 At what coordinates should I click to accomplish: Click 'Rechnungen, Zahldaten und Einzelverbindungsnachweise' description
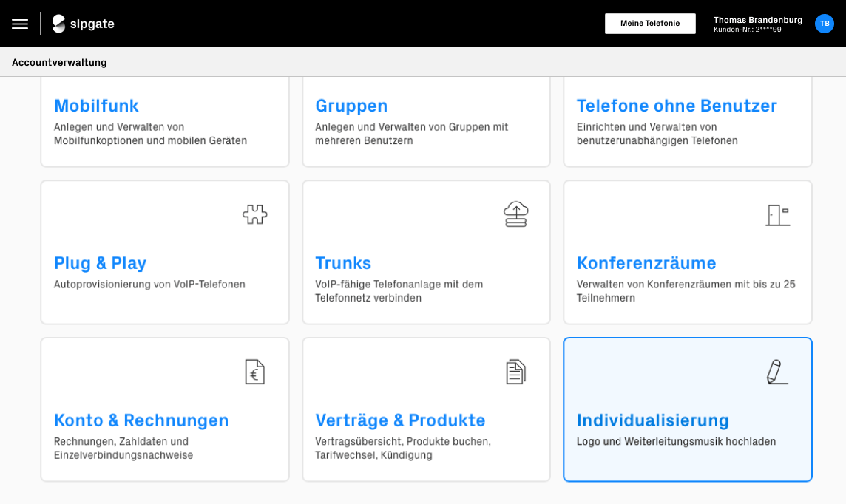point(123,449)
